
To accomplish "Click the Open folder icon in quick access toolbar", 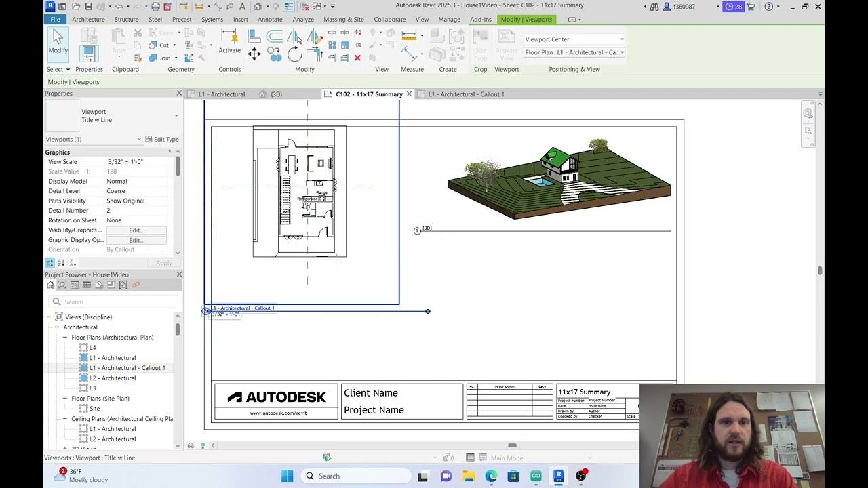I will click(75, 7).
